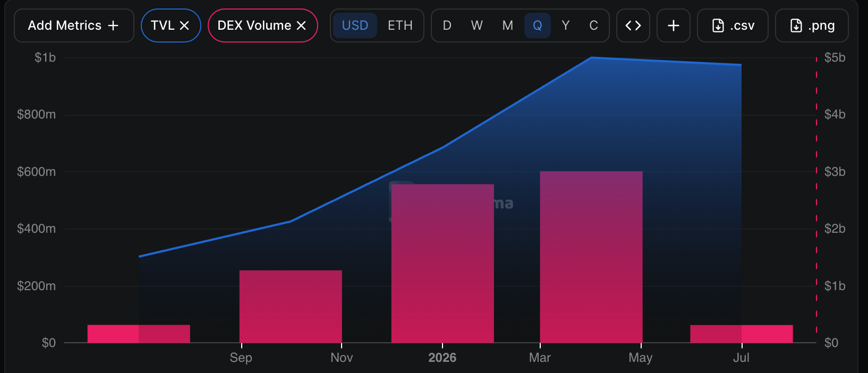Select Quarterly interval Q
Screen dimensions: 868x373
pos(538,26)
